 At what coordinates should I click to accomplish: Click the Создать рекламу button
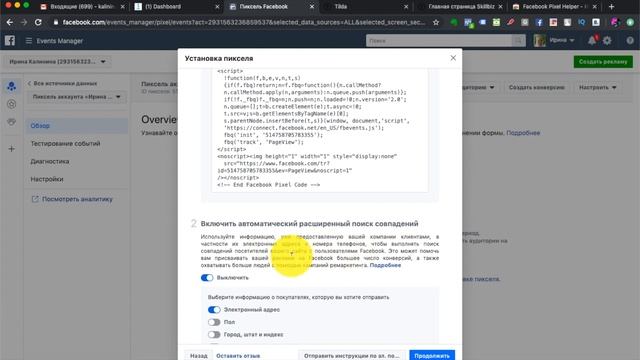click(603, 62)
